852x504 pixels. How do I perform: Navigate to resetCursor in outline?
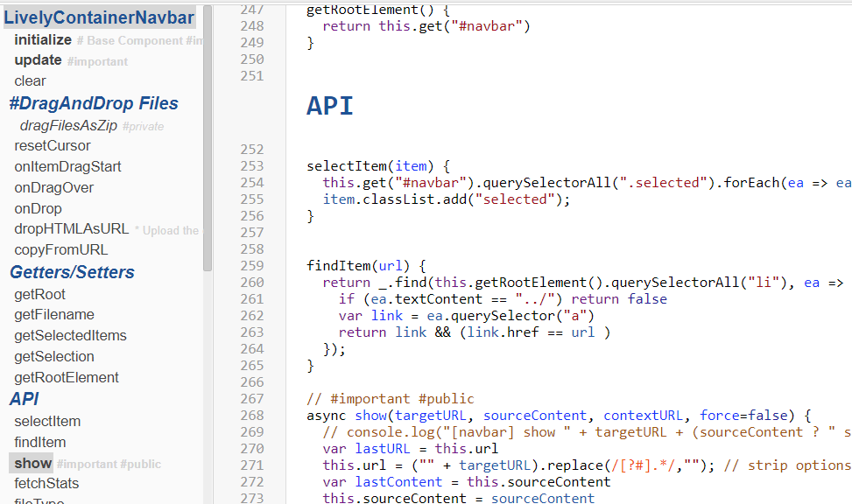coord(53,145)
